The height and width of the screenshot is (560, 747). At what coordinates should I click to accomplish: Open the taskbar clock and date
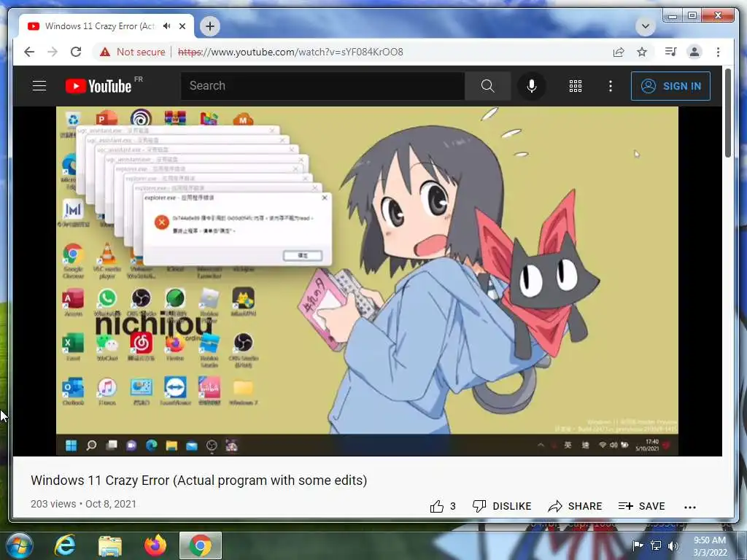710,546
